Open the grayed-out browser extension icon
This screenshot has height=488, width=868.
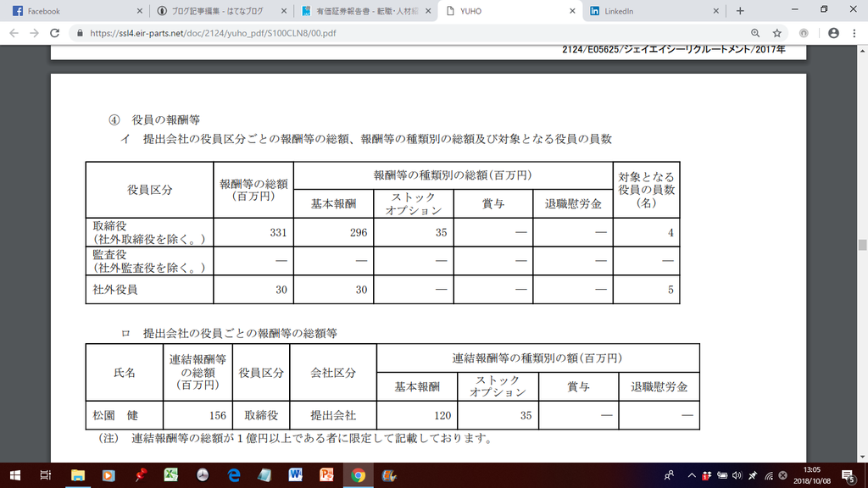tap(804, 33)
